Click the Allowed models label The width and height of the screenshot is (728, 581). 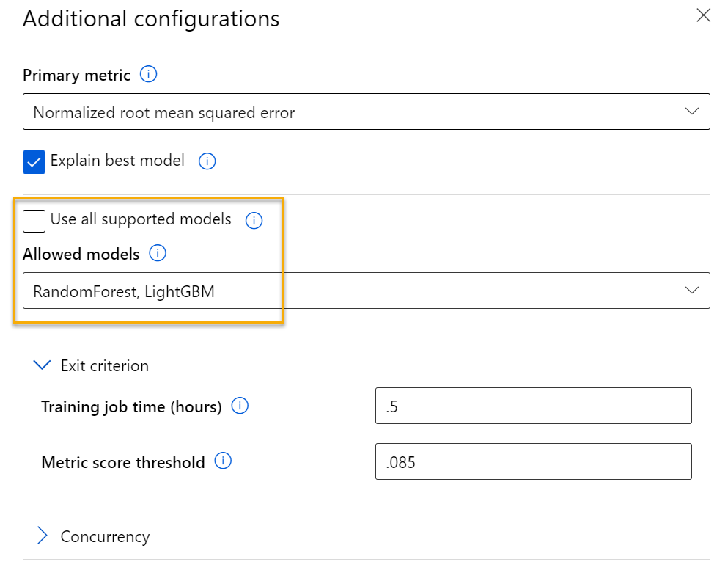(81, 254)
